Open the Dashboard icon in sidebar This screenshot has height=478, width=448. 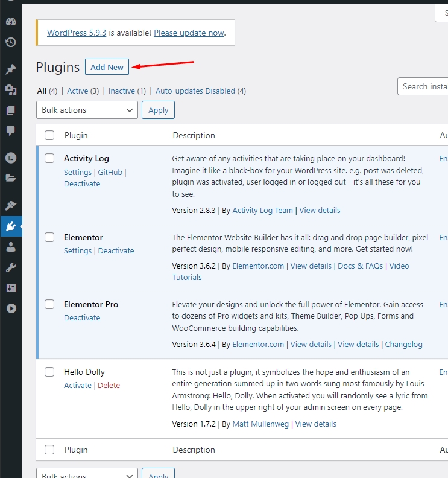[x=11, y=22]
